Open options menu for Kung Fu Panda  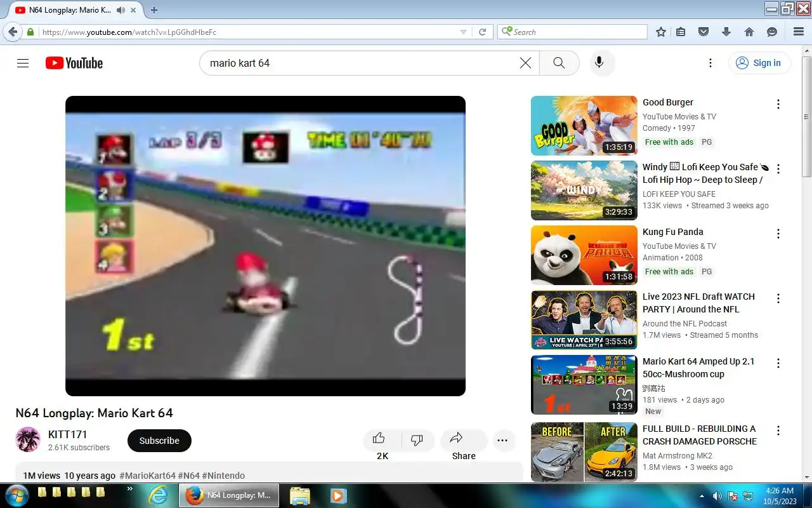tap(778, 234)
